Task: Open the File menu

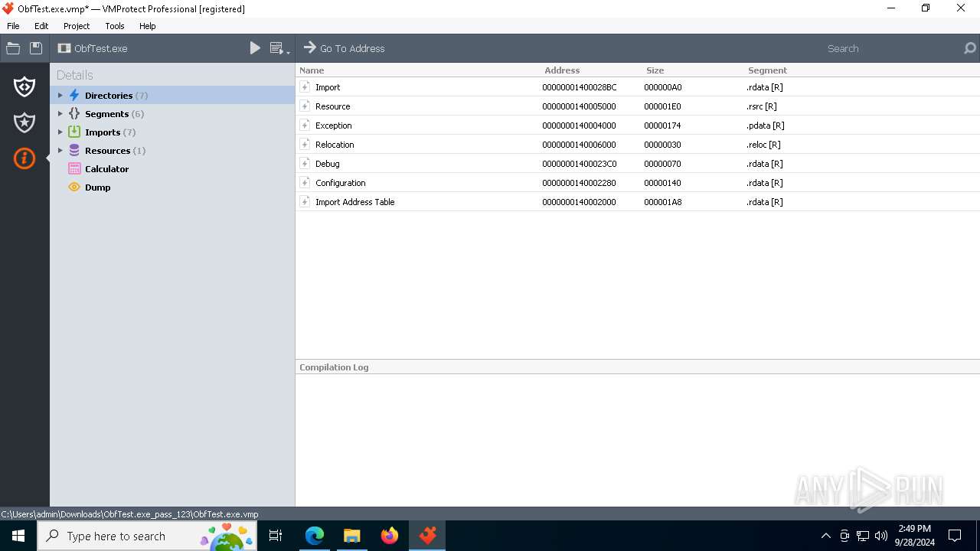Action: [x=13, y=26]
